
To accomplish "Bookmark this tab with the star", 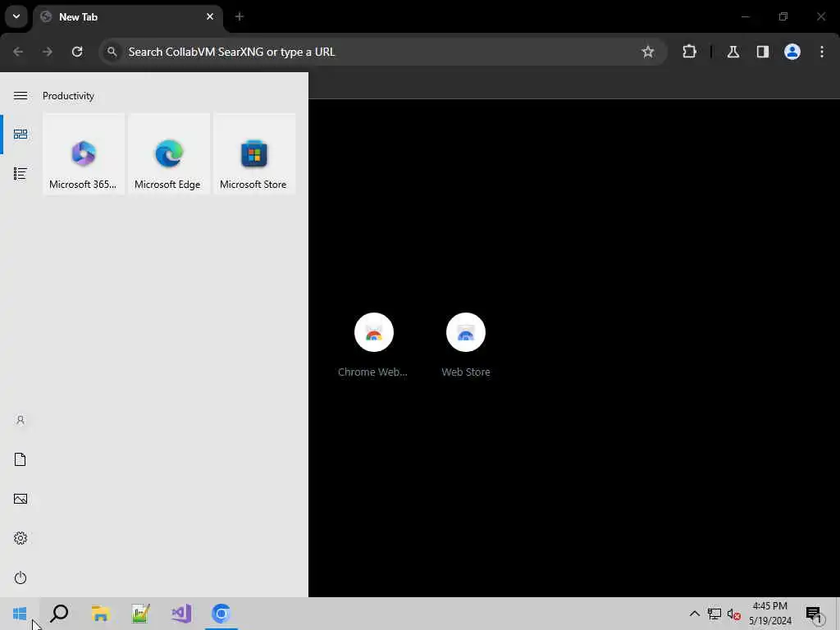I will [648, 52].
